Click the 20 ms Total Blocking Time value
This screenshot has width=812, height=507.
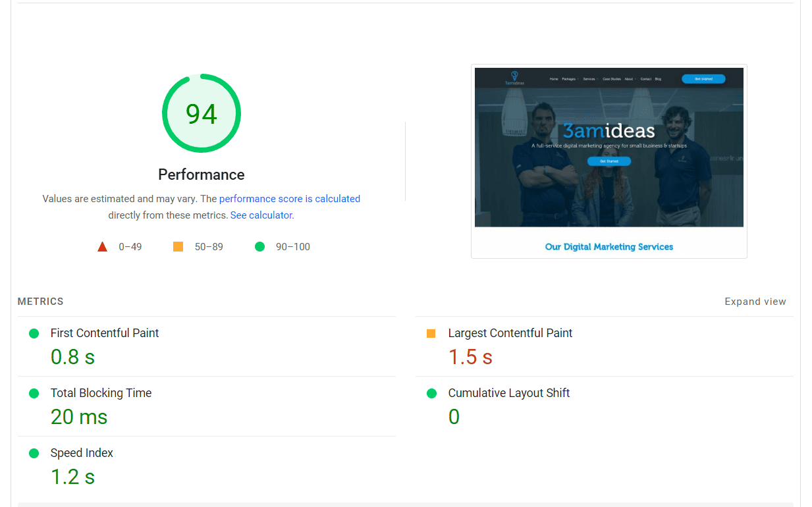pos(79,417)
